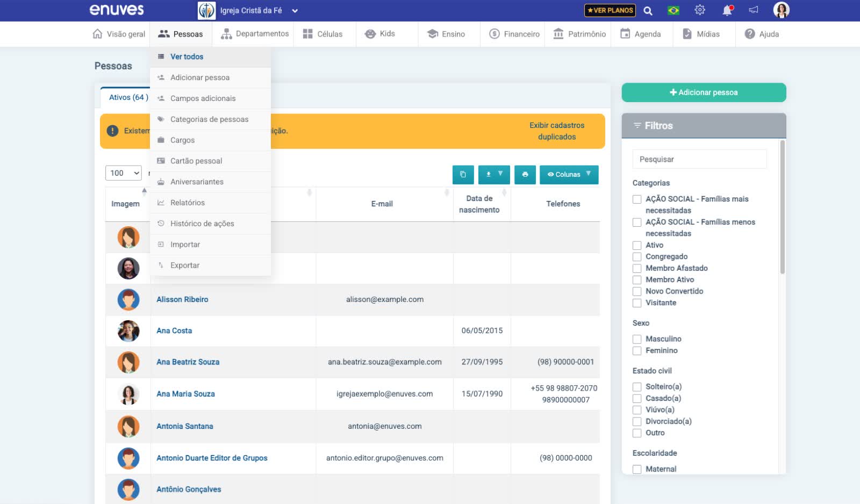Open the search magnifier icon
860x504 pixels.
tap(648, 11)
